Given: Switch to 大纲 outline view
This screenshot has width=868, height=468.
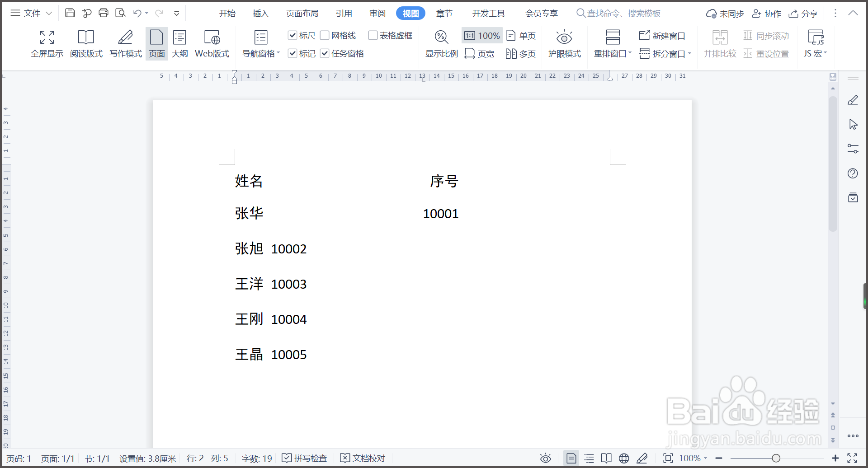Looking at the screenshot, I should tap(180, 43).
